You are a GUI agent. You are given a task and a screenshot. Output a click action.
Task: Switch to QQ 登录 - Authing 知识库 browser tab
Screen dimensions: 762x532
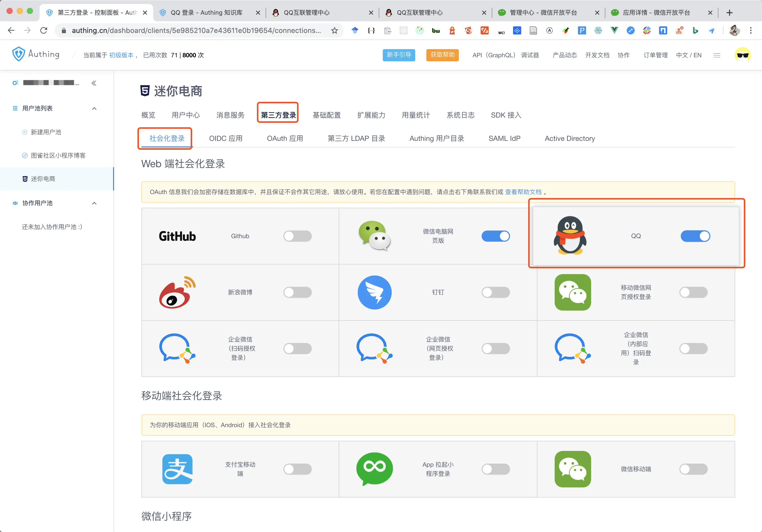(x=209, y=13)
